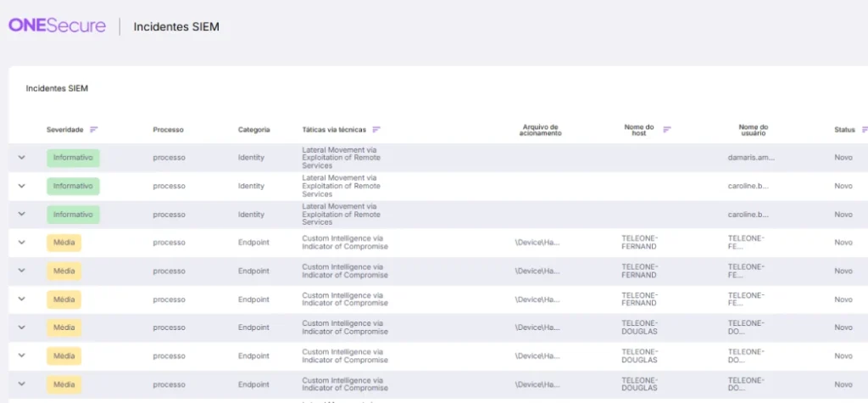The image size is (868, 403).
Task: Click the Processo column header
Action: pyautogui.click(x=169, y=130)
